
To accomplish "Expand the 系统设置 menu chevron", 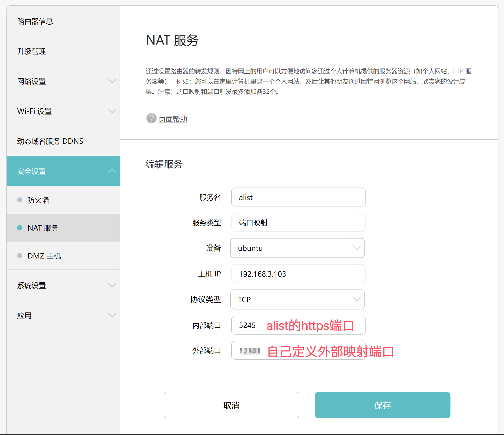I will click(112, 285).
